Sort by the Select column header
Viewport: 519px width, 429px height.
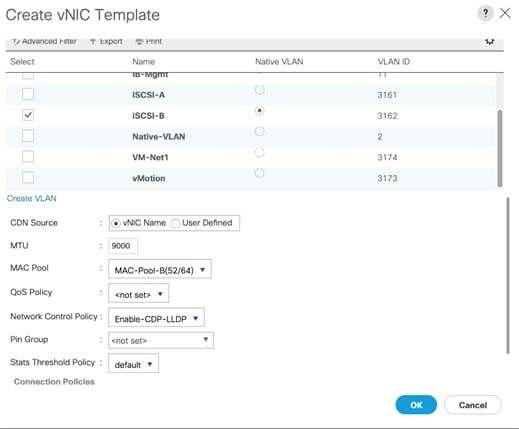(22, 62)
